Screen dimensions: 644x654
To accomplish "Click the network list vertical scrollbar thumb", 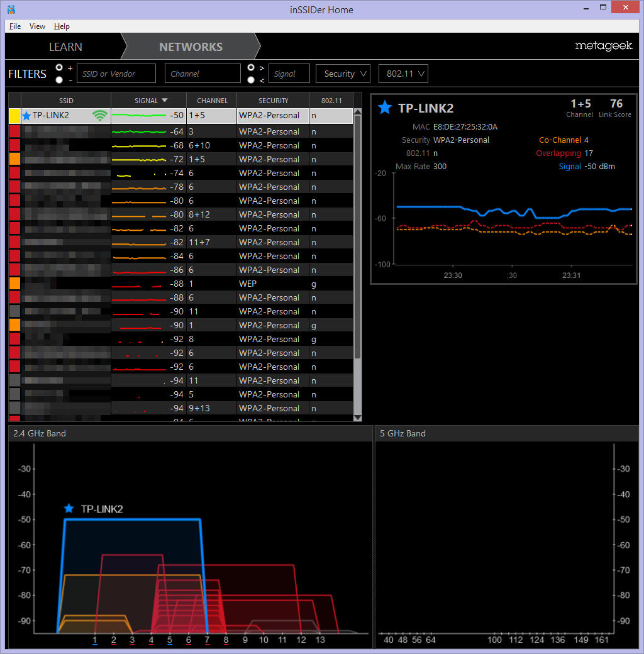I will coord(357,237).
